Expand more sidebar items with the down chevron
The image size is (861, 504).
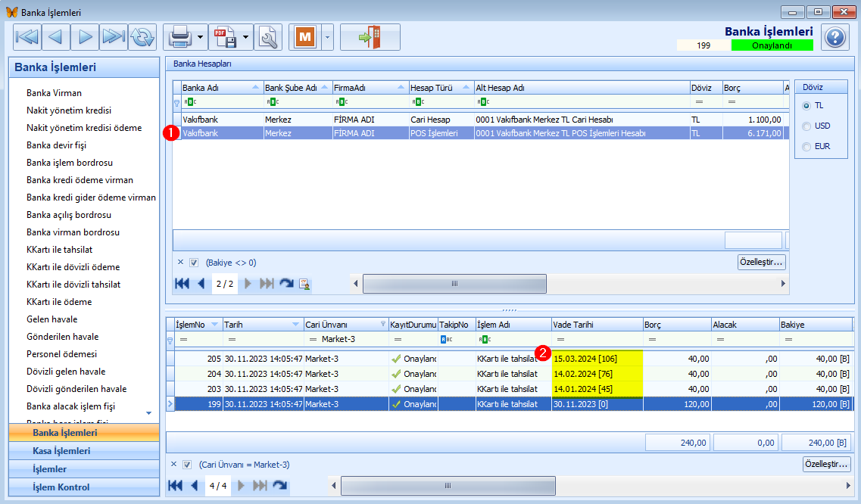148,413
